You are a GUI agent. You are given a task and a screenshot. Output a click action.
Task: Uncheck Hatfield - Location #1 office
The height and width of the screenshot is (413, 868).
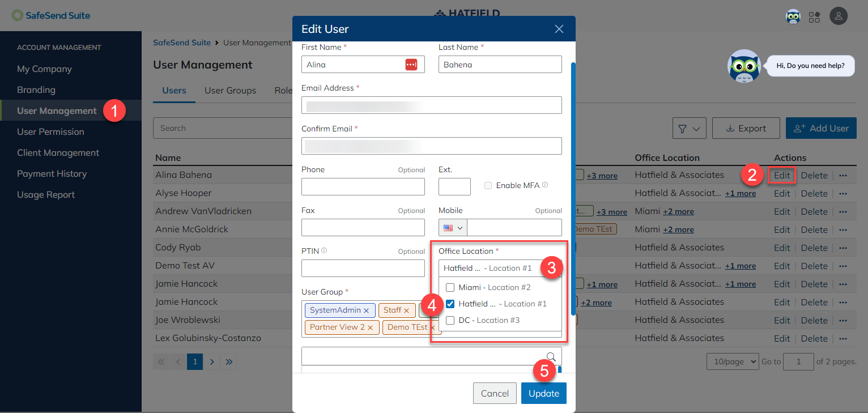click(450, 304)
